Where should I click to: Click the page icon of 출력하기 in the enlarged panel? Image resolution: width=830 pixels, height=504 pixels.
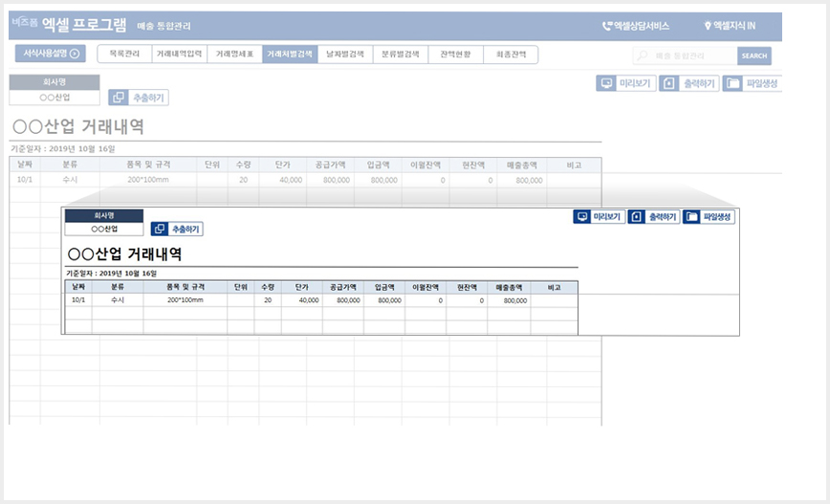click(x=637, y=216)
